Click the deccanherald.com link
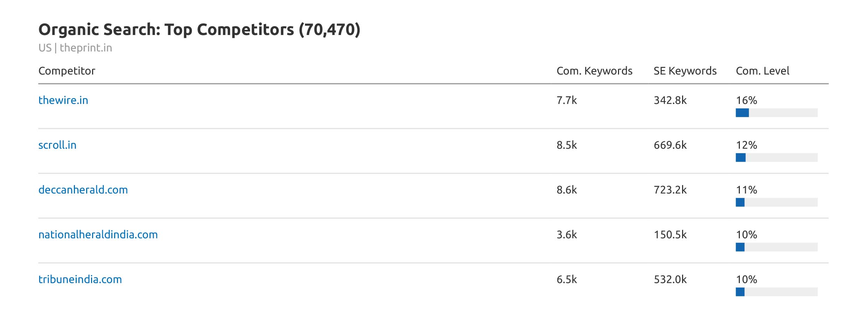This screenshot has width=868, height=317. click(83, 190)
